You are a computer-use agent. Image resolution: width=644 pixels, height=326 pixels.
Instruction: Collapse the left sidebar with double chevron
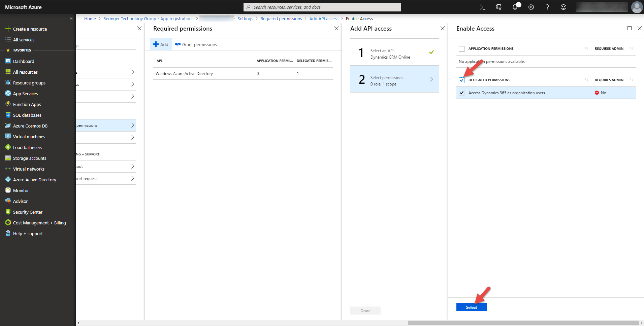(71, 19)
